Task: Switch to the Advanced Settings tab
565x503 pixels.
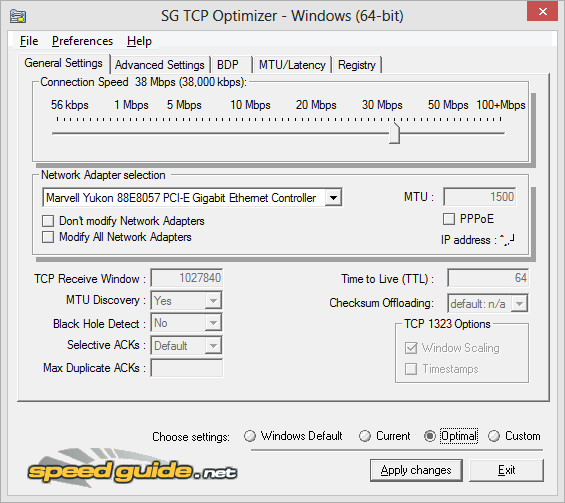Action: (x=160, y=65)
